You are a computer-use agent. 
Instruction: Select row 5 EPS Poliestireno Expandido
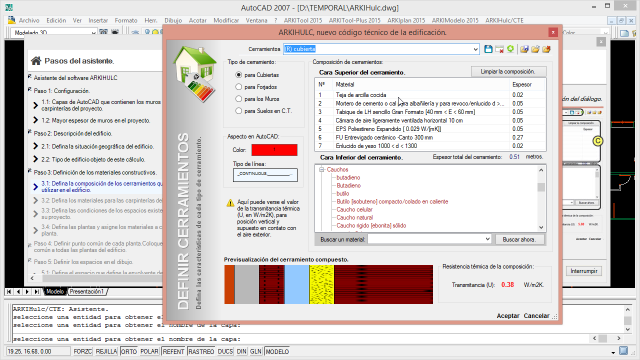(430, 129)
